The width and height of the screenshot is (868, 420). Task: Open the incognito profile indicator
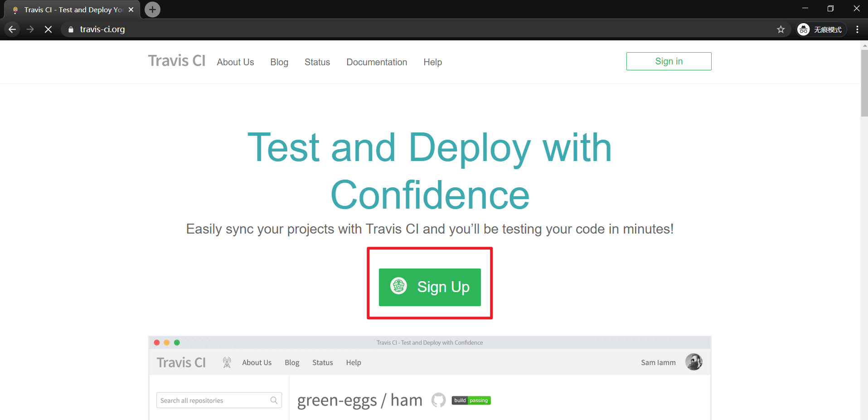822,29
